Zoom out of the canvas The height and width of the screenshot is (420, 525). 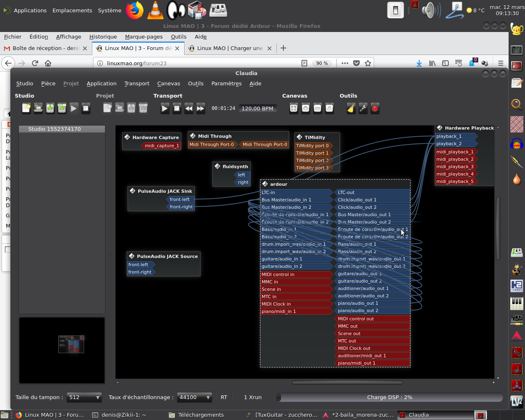(317, 108)
